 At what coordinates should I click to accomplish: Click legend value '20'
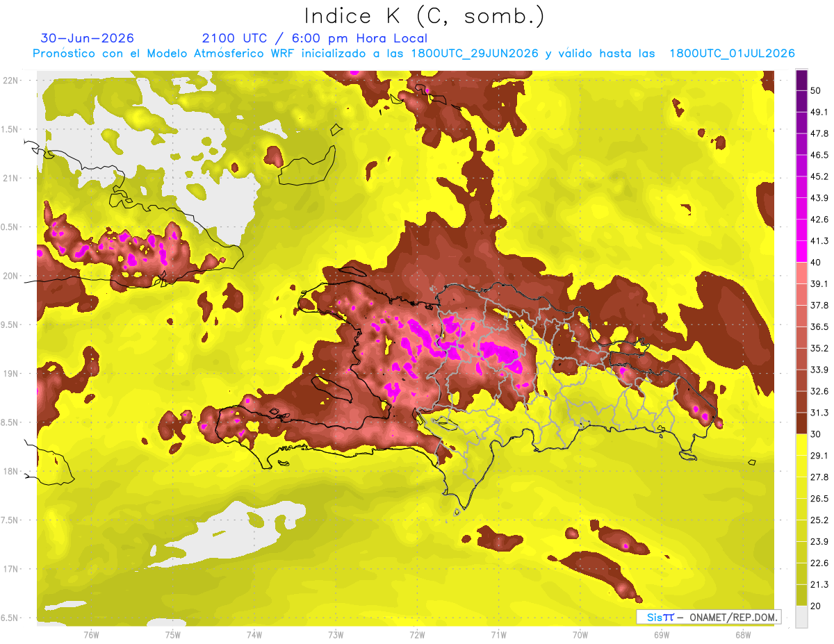tap(816, 606)
